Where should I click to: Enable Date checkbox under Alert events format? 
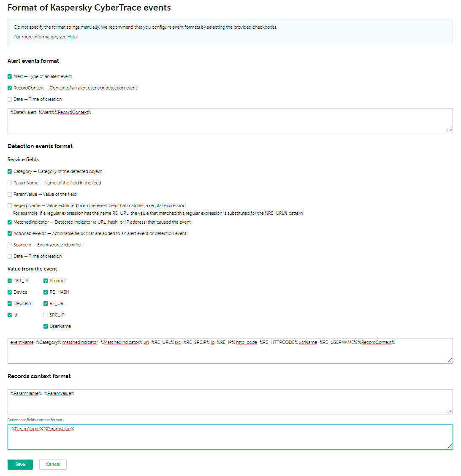pyautogui.click(x=10, y=100)
